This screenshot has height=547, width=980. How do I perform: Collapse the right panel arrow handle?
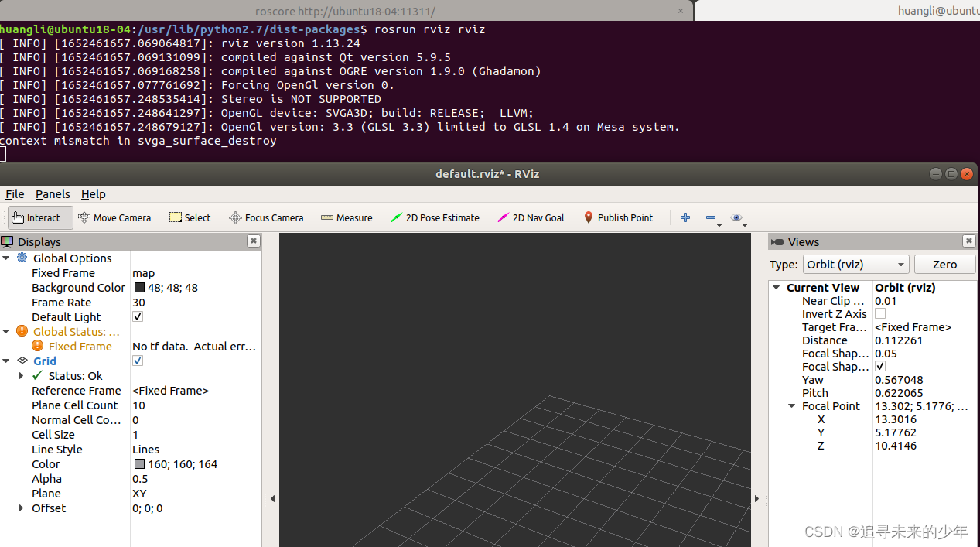pyautogui.click(x=757, y=498)
